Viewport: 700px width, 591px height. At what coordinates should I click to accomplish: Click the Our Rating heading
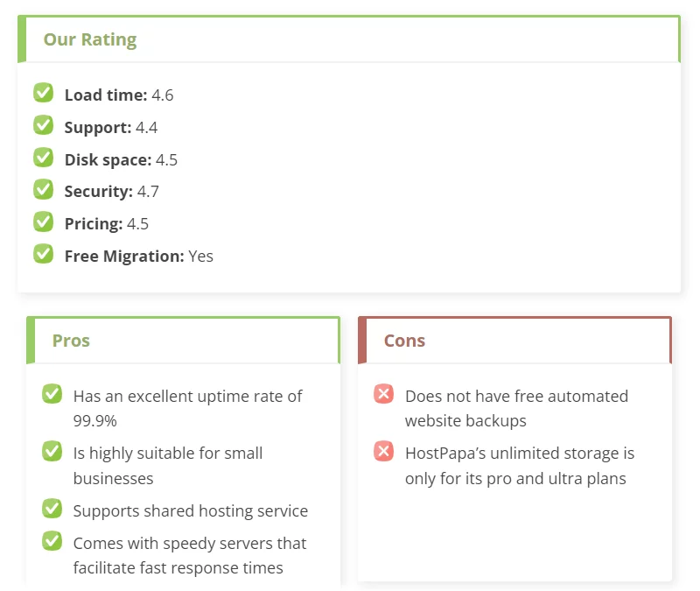coord(90,39)
